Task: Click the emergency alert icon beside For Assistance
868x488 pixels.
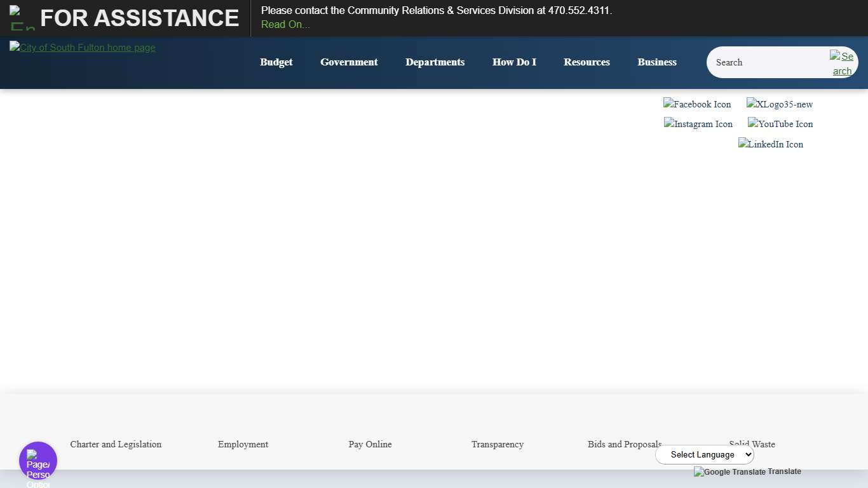Action: 22,18
